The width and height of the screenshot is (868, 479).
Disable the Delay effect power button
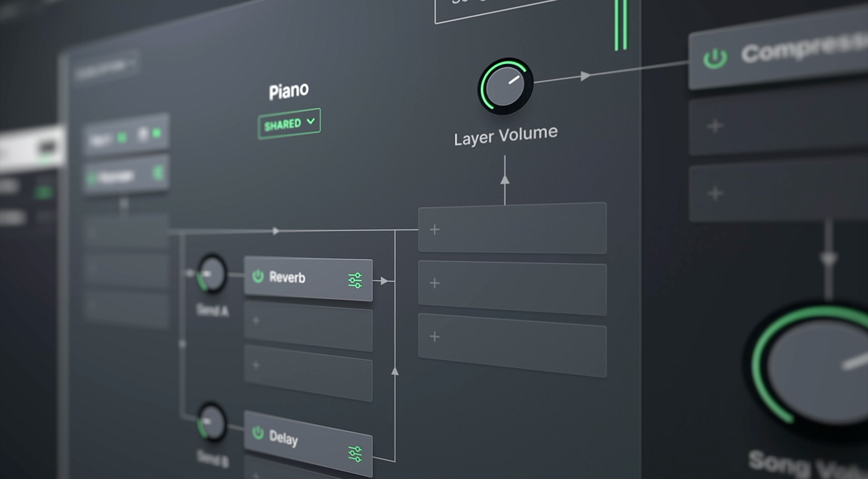coord(258,433)
